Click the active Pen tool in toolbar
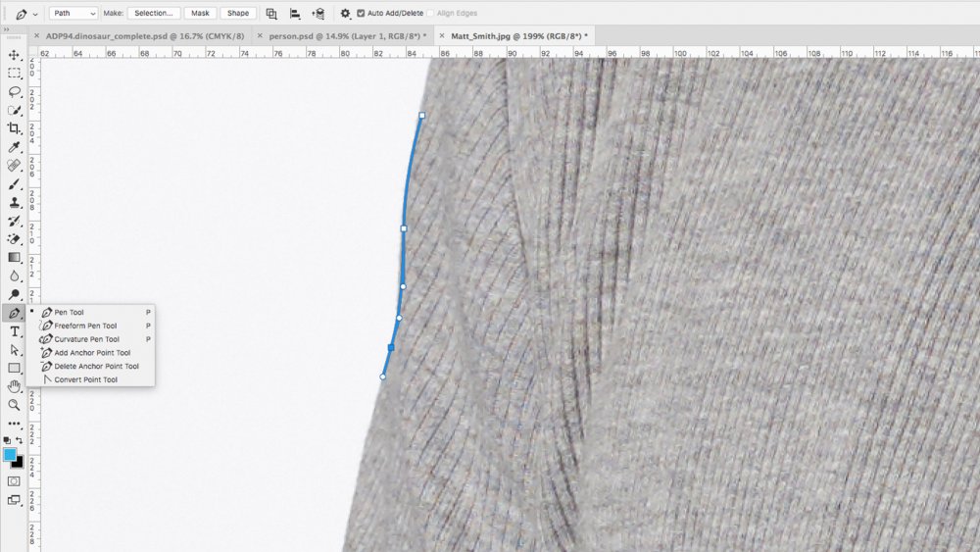This screenshot has height=552, width=980. [x=14, y=313]
